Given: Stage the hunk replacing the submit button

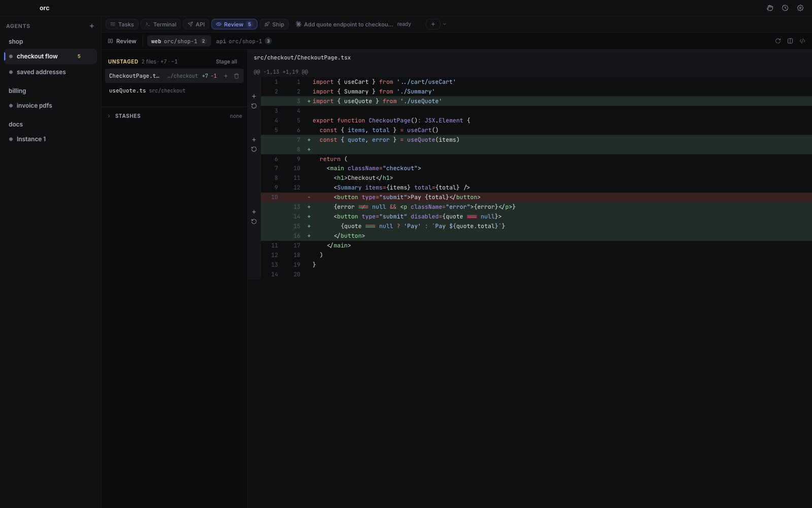Looking at the screenshot, I should click(x=254, y=212).
